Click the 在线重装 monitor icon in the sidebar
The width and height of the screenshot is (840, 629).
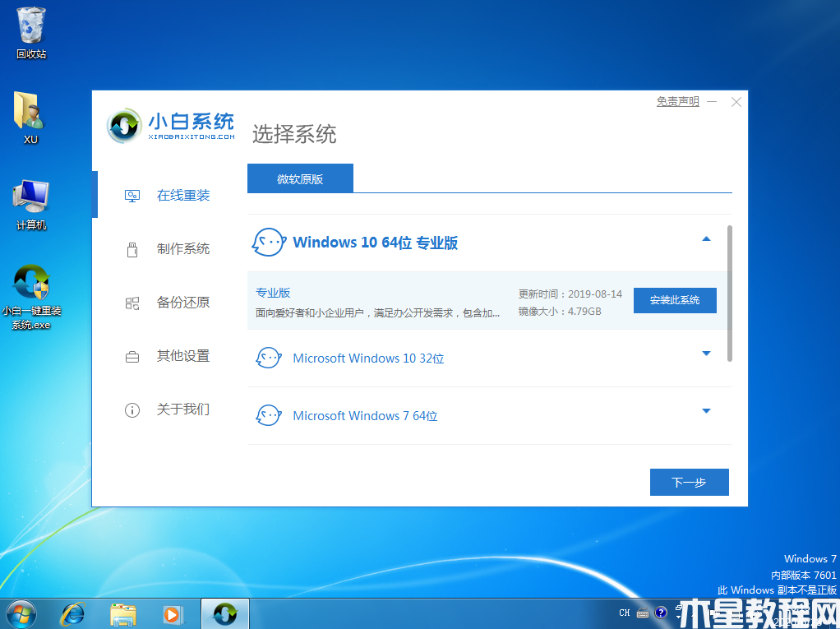point(132,196)
